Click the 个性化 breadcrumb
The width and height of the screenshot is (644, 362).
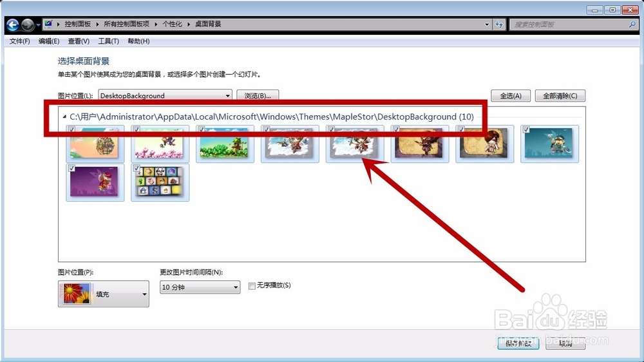tap(172, 24)
